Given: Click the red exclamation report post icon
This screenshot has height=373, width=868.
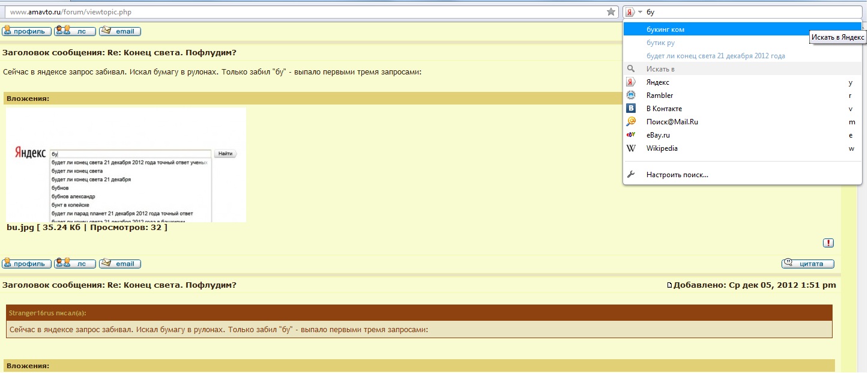Looking at the screenshot, I should click(828, 243).
